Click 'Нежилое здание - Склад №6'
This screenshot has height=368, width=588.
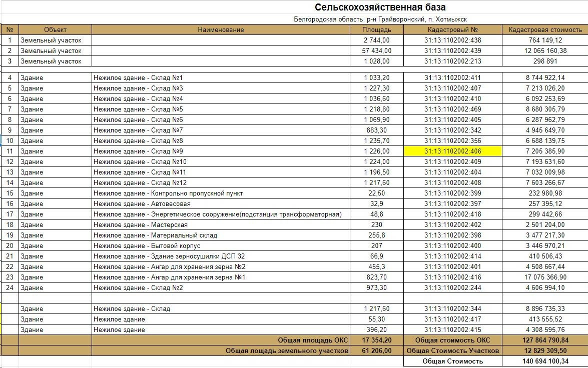point(138,119)
